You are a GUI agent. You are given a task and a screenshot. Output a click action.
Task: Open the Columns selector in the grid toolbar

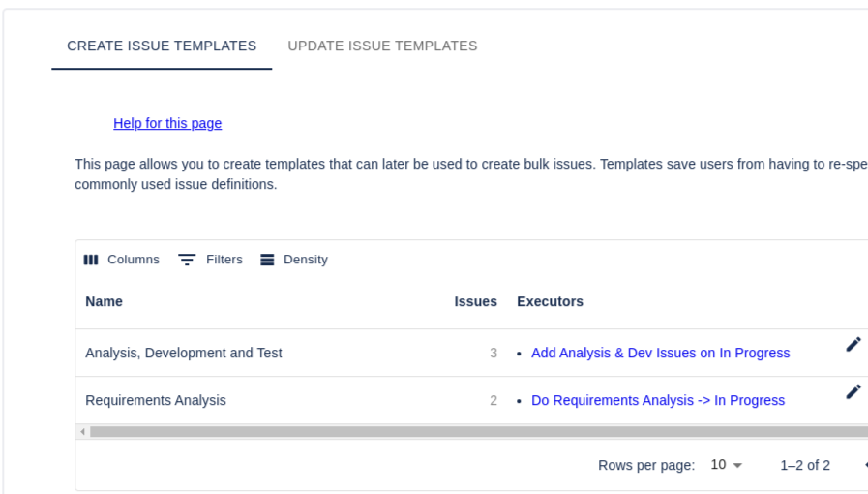pos(122,260)
